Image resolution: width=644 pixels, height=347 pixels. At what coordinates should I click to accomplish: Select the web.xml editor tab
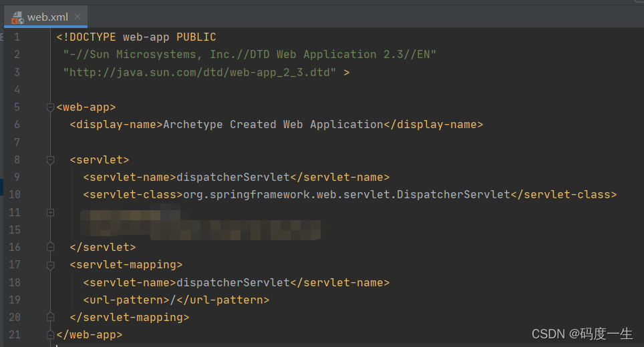click(45, 17)
